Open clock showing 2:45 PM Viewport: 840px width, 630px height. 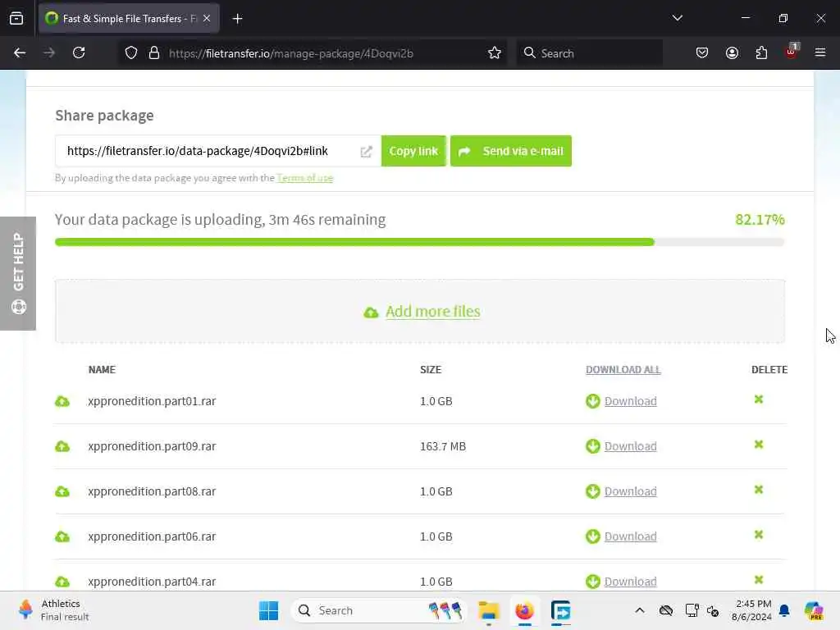pyautogui.click(x=752, y=610)
